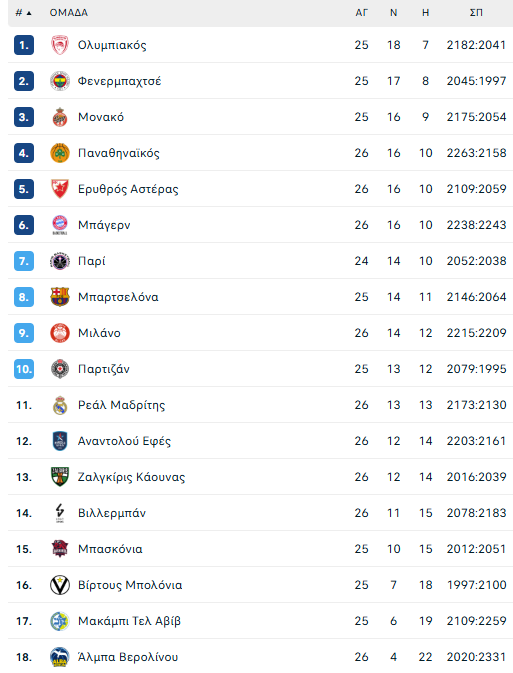Open Ζαλγκίρις Κάουνας team link

click(x=131, y=477)
